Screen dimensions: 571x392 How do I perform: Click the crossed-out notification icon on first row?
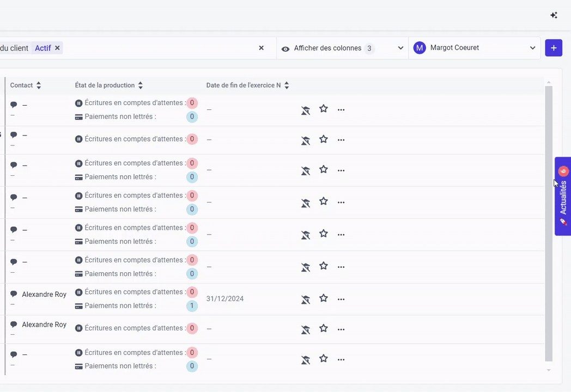tap(306, 110)
